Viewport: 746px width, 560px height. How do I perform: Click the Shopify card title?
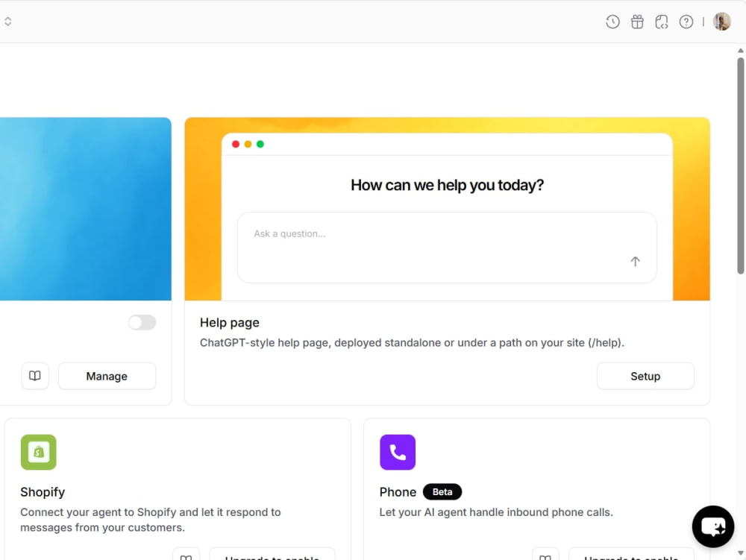[43, 492]
